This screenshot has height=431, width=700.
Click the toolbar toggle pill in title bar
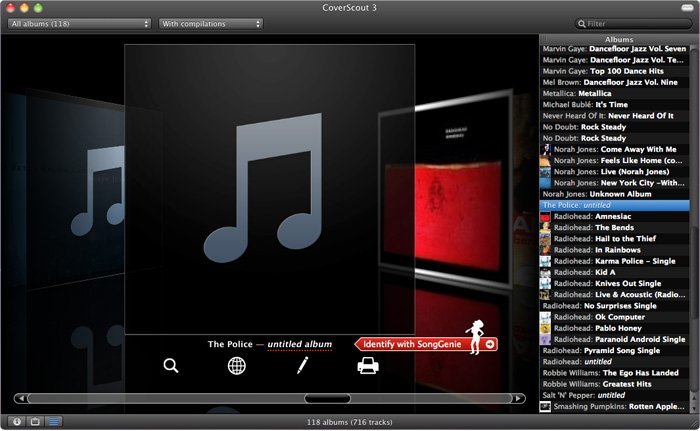687,8
